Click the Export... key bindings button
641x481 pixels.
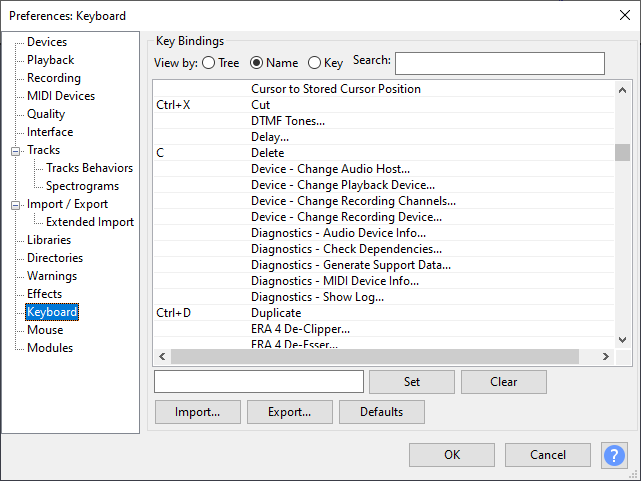click(289, 412)
